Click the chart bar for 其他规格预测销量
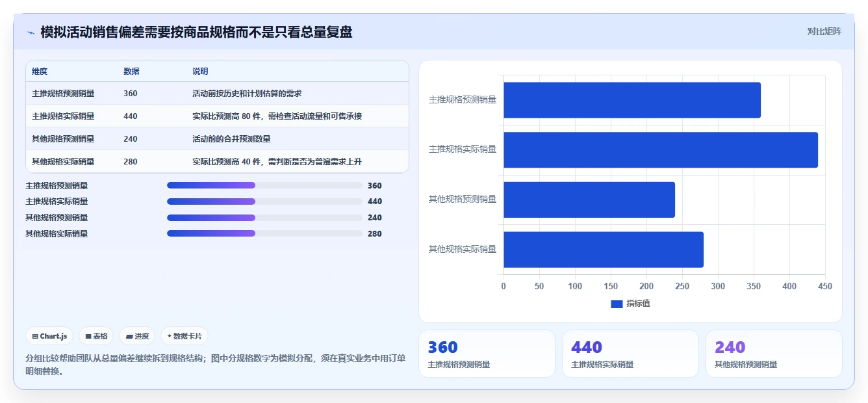This screenshot has height=403, width=868. tap(589, 200)
